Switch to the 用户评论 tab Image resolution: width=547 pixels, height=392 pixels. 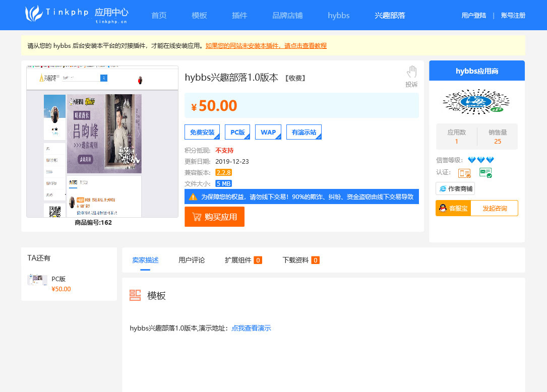pos(192,260)
